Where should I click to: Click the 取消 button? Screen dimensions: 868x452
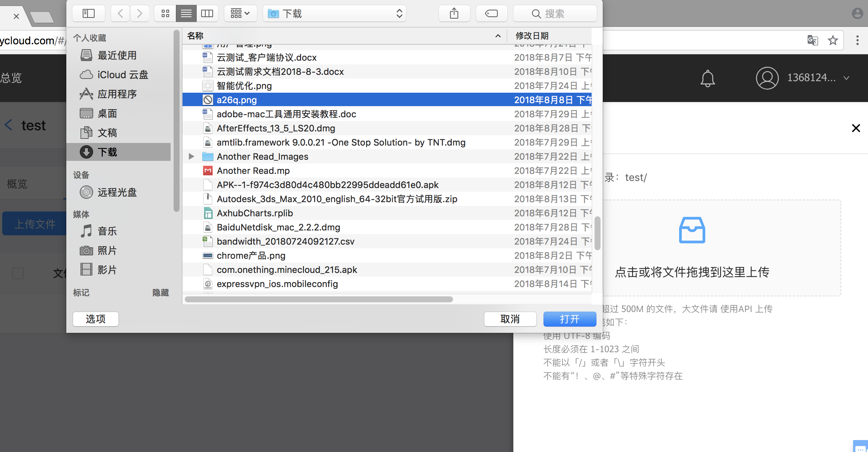510,319
